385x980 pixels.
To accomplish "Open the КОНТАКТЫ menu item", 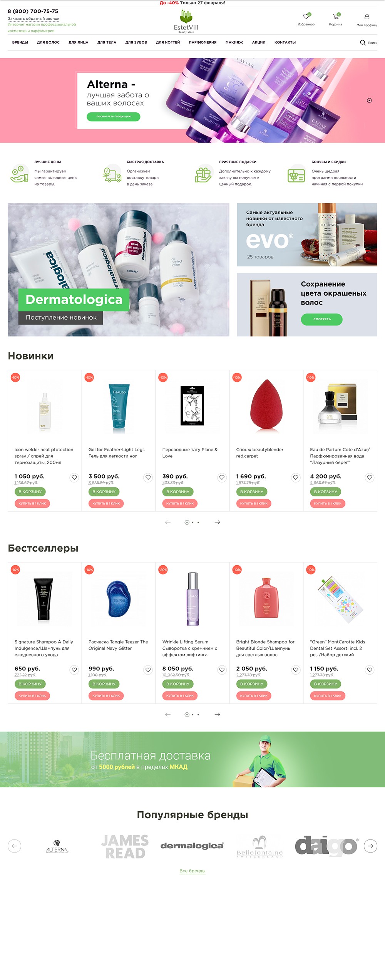I will 285,42.
